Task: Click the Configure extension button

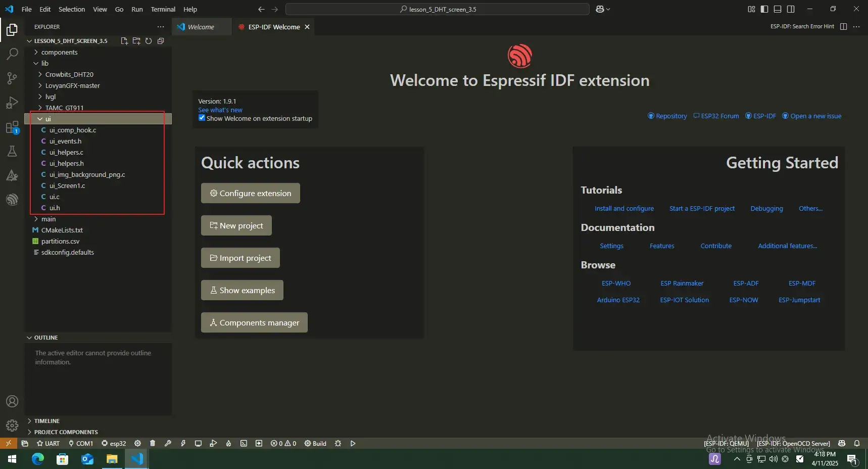Action: pos(251,193)
